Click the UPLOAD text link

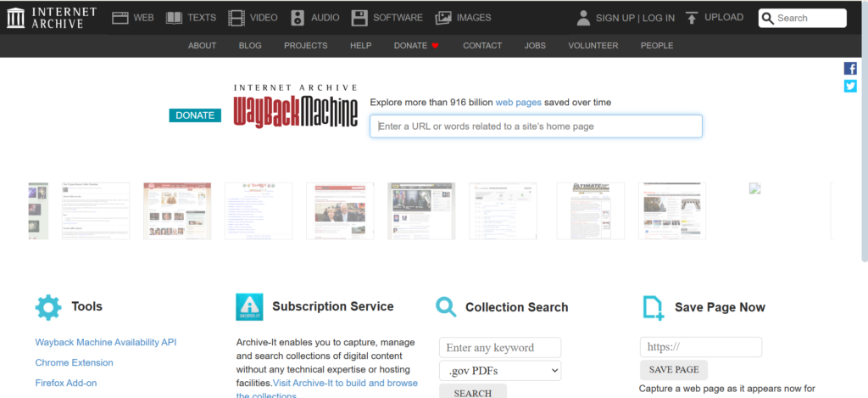(724, 17)
